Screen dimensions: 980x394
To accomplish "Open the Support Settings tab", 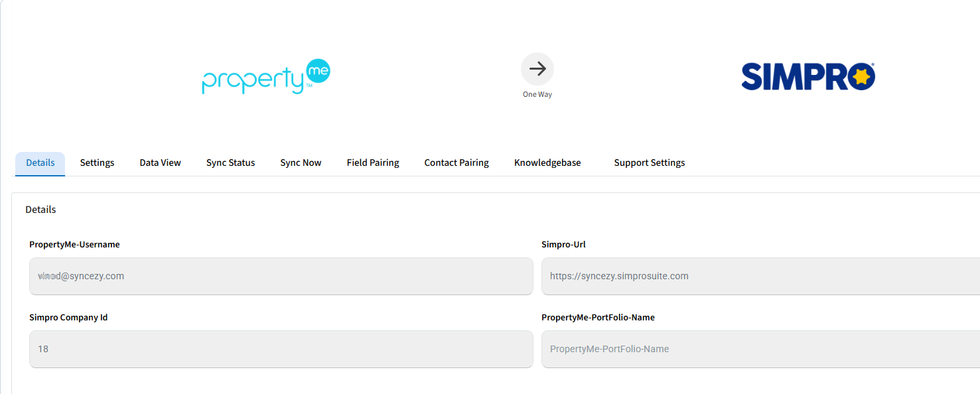I will tap(649, 163).
